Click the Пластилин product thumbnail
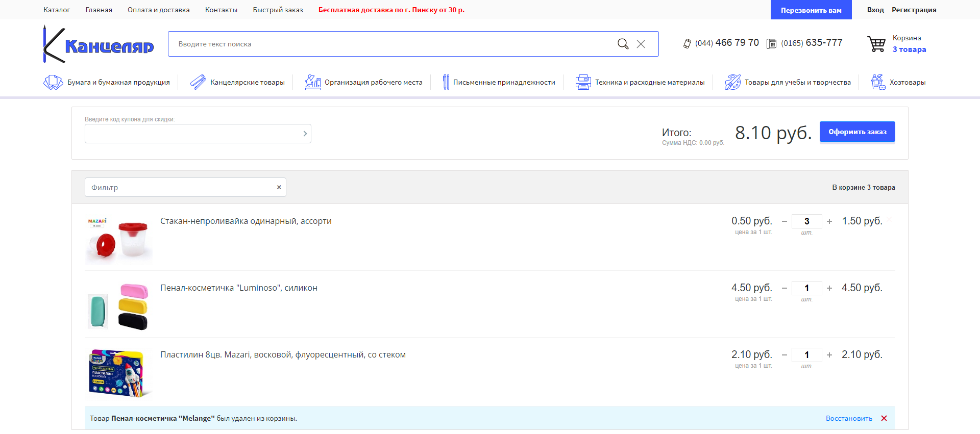Viewport: 980px width, 434px height. coord(119,373)
